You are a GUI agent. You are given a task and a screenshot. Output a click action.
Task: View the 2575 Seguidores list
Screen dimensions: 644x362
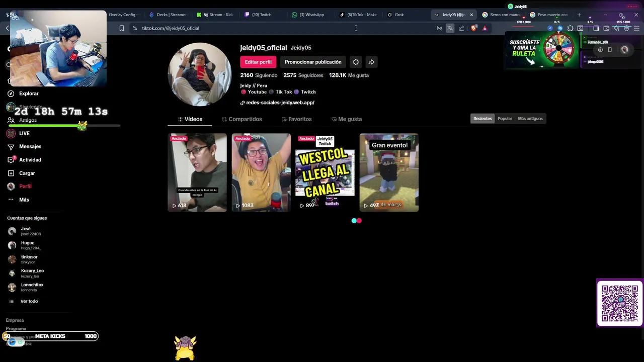click(x=303, y=75)
